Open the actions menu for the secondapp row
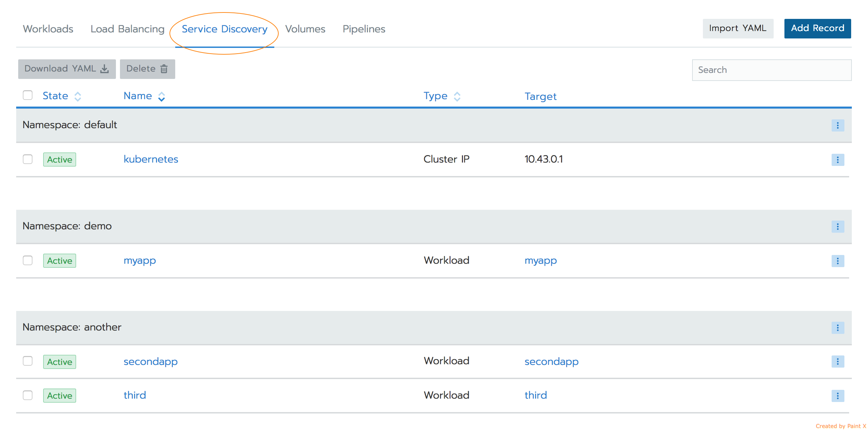Image resolution: width=868 pixels, height=431 pixels. click(838, 362)
